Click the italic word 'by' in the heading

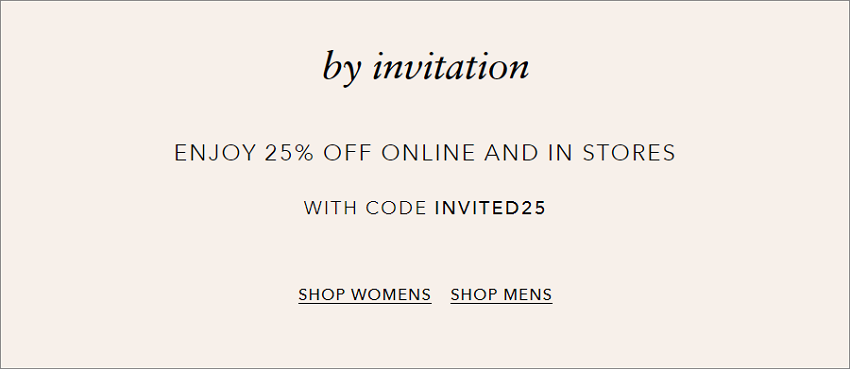tap(341, 68)
